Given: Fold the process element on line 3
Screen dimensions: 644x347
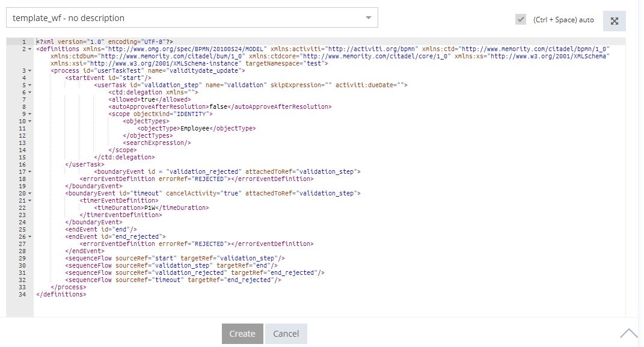Looking at the screenshot, I should point(30,70).
